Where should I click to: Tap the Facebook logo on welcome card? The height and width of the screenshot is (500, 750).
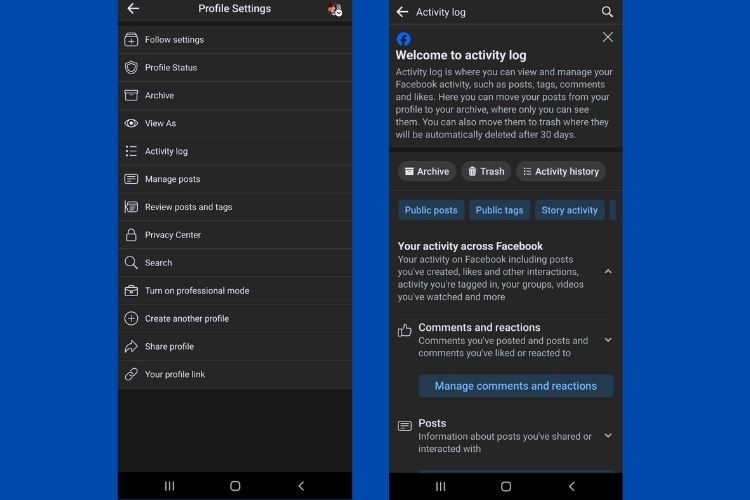403,39
